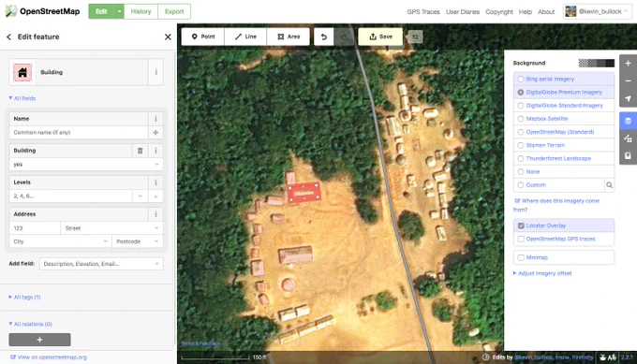This screenshot has width=637, height=364.
Task: Select Mapbox Satellite background
Action: point(564,119)
